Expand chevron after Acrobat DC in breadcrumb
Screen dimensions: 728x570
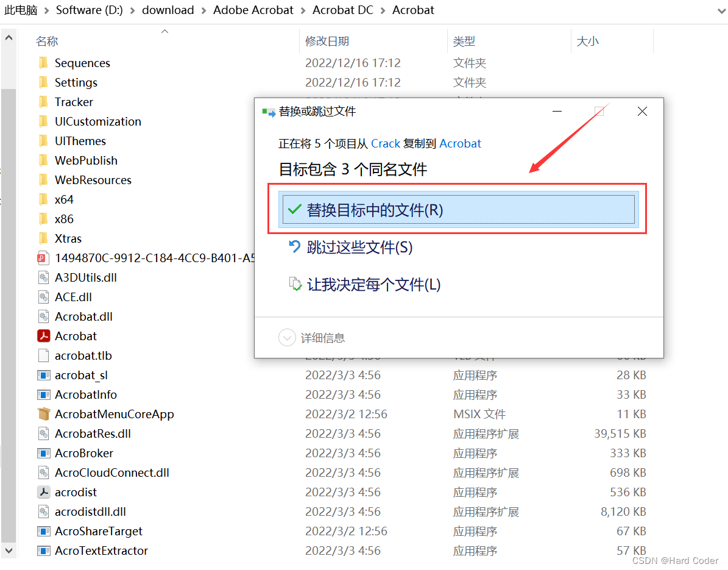[x=383, y=10]
